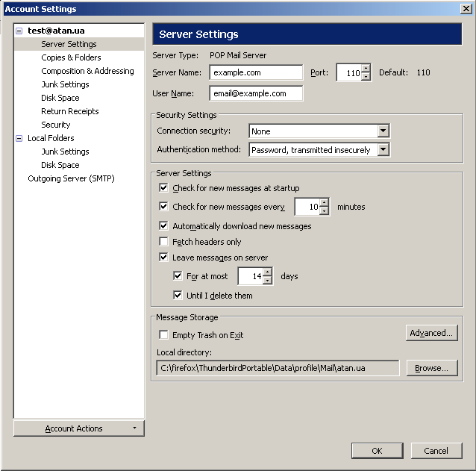The height and width of the screenshot is (471, 476).
Task: Click the Advanced... button
Action: tap(432, 333)
